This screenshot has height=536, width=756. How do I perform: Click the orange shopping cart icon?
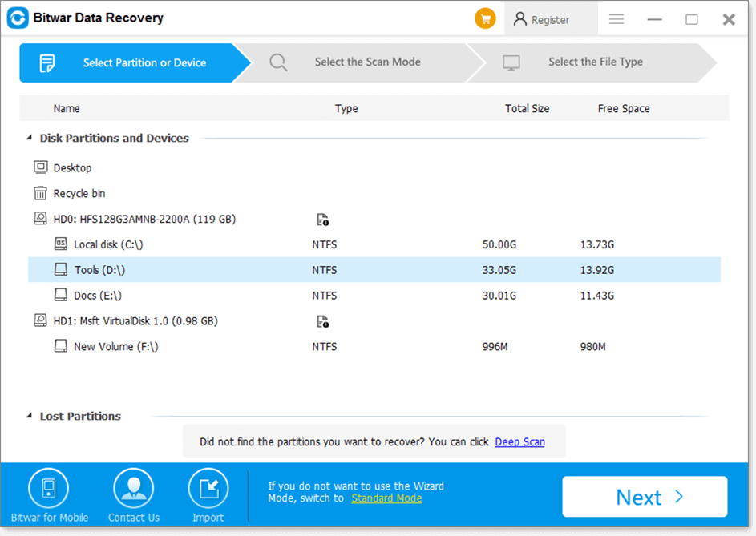pyautogui.click(x=485, y=19)
